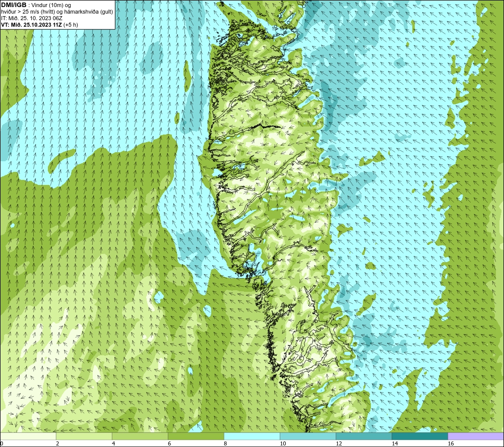The height and width of the screenshot is (447, 504).
Task: Click the 10–12 m/s turquoise legend swatch
Action: (x=308, y=436)
